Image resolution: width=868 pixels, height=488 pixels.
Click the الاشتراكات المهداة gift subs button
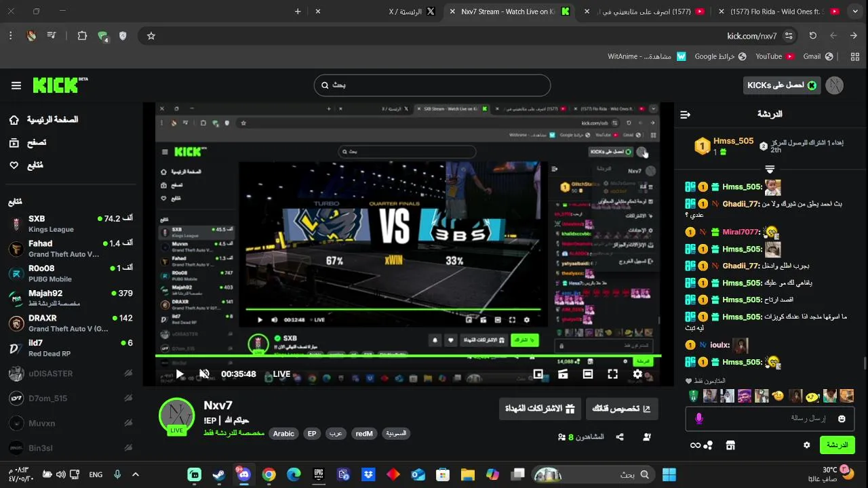(x=540, y=409)
